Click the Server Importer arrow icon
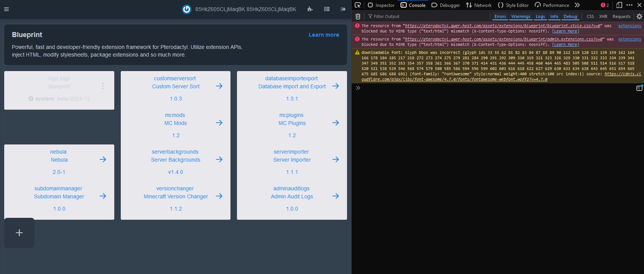The height and width of the screenshot is (274, 644). pyautogui.click(x=336, y=159)
